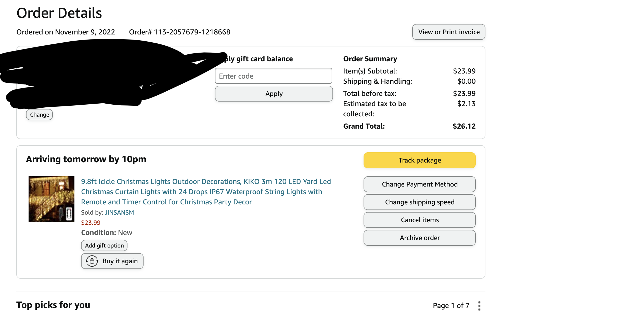Select Change shipping speed
Image resolution: width=644 pixels, height=321 pixels.
click(420, 202)
